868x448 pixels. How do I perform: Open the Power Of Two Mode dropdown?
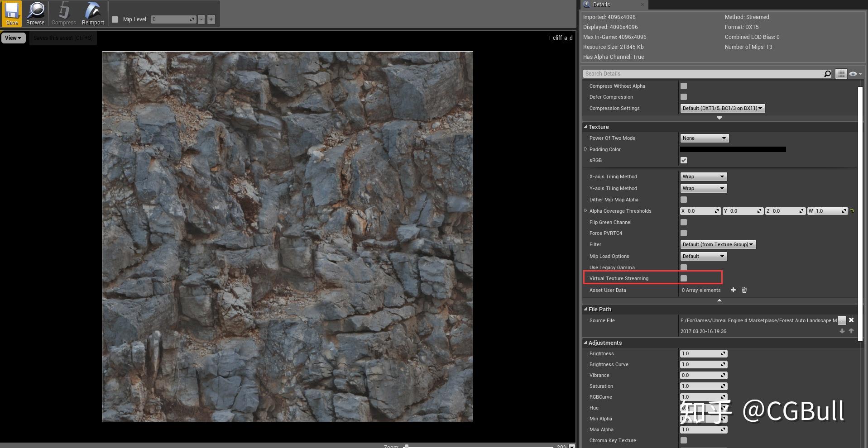pyautogui.click(x=704, y=138)
